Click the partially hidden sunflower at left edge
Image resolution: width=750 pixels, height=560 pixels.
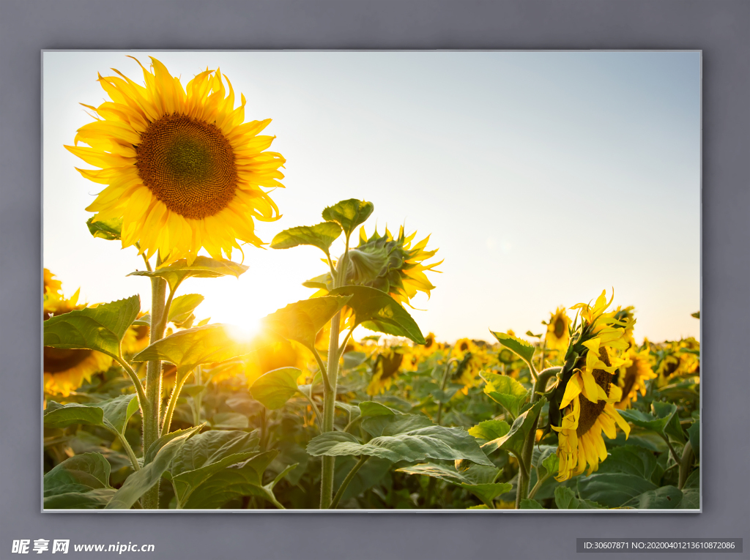tap(62, 359)
